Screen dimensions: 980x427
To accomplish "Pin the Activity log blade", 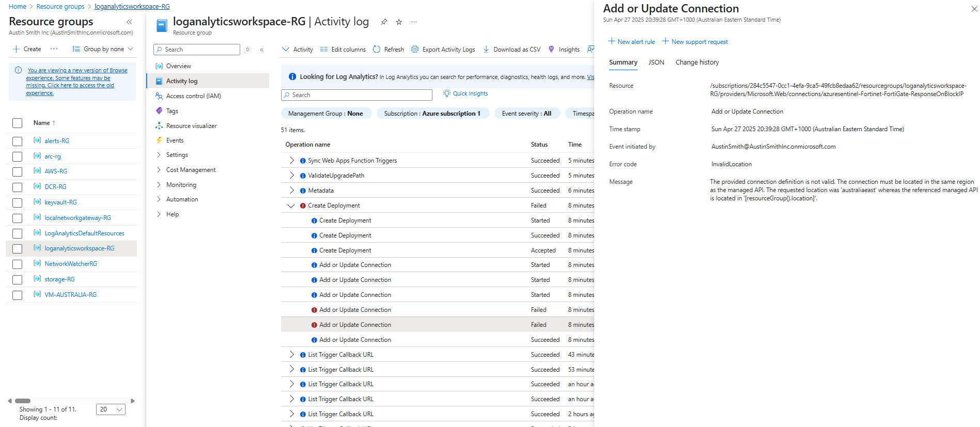I will 384,22.
